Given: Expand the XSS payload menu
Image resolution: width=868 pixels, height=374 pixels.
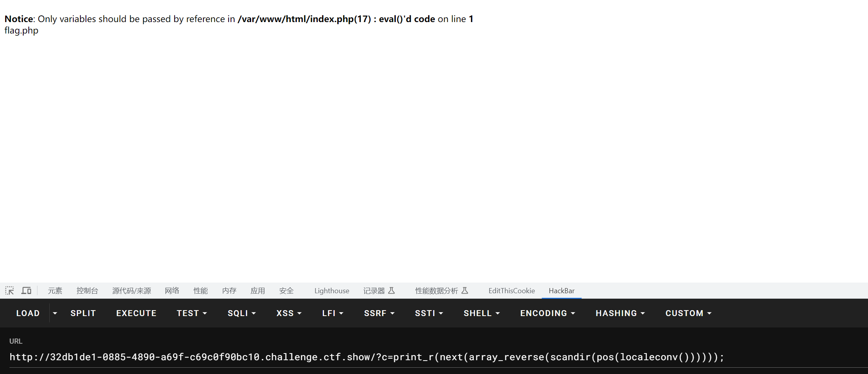Looking at the screenshot, I should 289,313.
